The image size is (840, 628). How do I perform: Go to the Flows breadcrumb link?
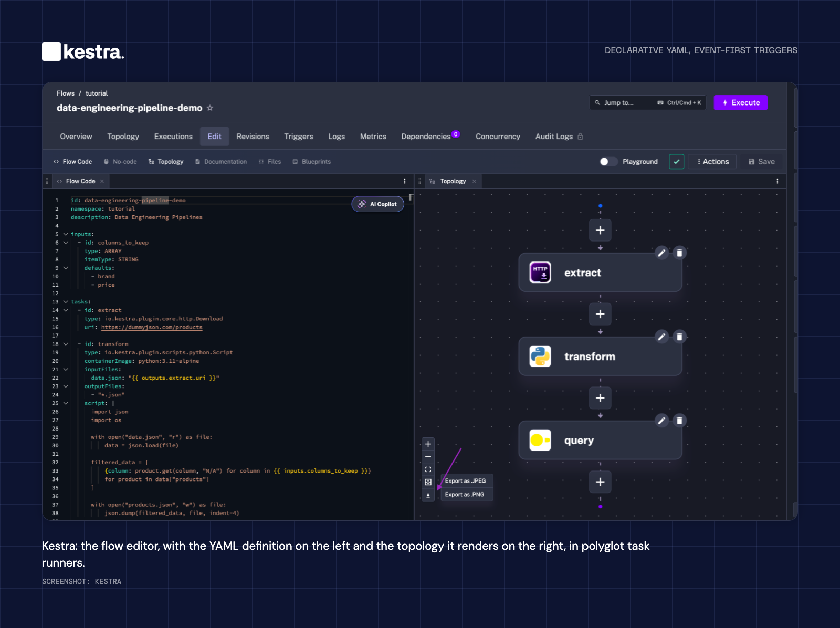click(x=66, y=93)
